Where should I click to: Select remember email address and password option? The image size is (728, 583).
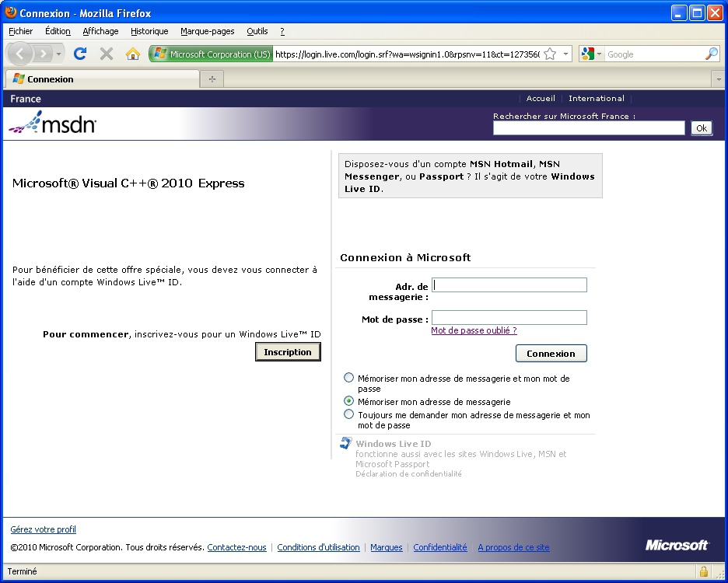pyautogui.click(x=348, y=378)
